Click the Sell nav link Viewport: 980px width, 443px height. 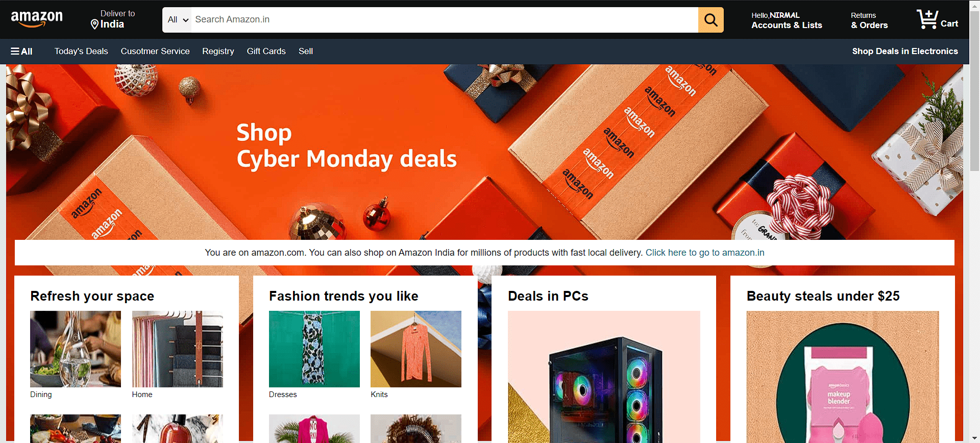[306, 51]
